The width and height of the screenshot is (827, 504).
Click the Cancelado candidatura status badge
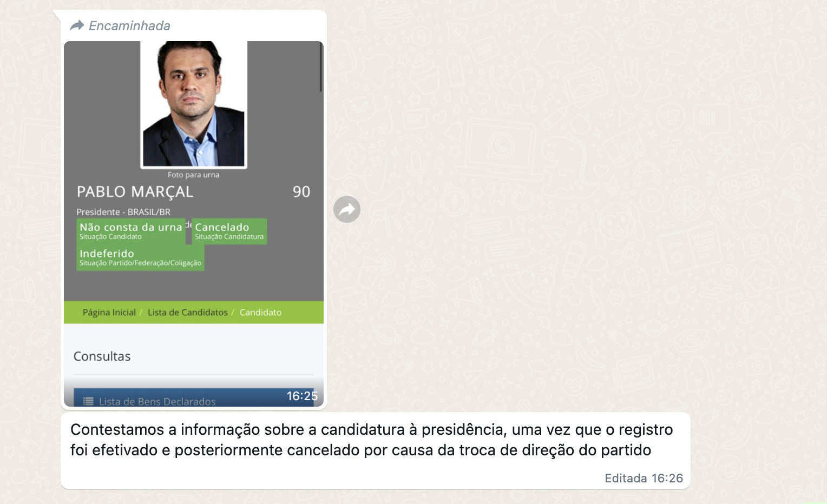[x=229, y=231]
